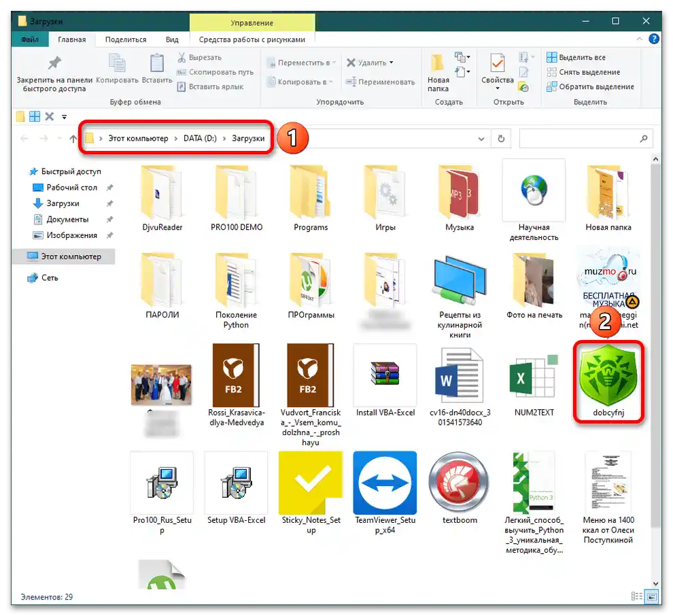Click the Forward navigation arrow
This screenshot has width=673, height=616.
tap(44, 138)
